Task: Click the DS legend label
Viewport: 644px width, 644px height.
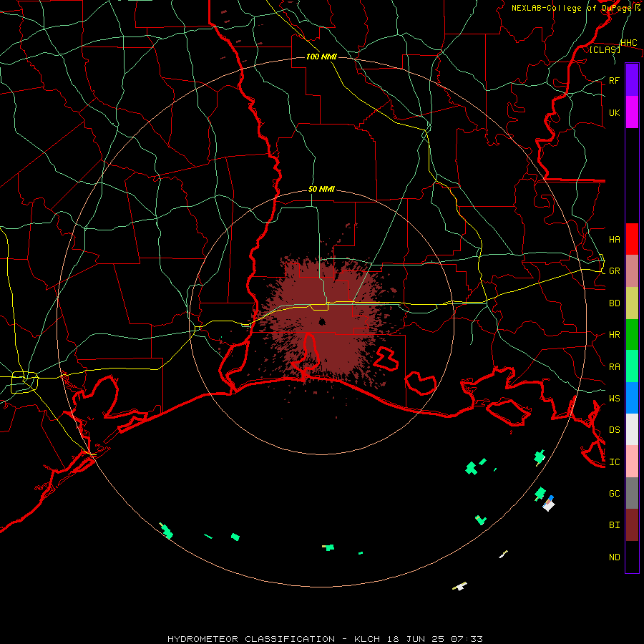Action: point(614,430)
